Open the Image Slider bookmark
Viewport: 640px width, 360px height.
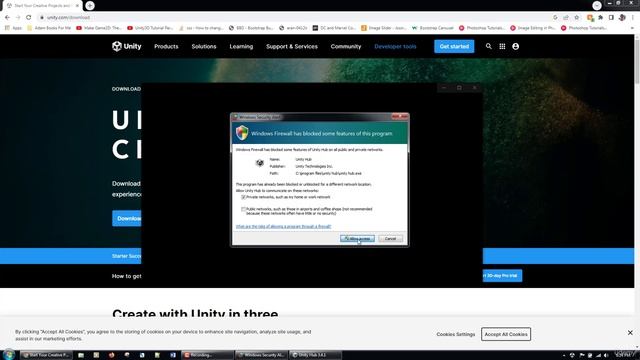[383, 28]
